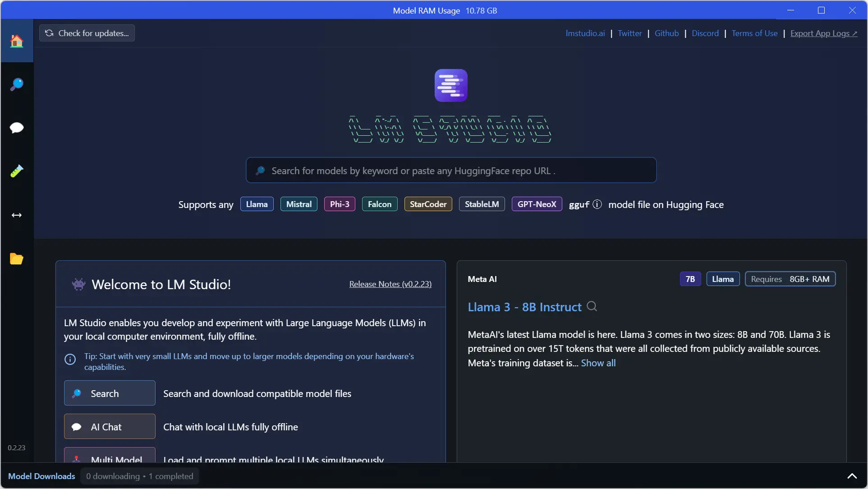Open the Playground test tube sidebar icon
This screenshot has height=489, width=868.
[x=17, y=171]
